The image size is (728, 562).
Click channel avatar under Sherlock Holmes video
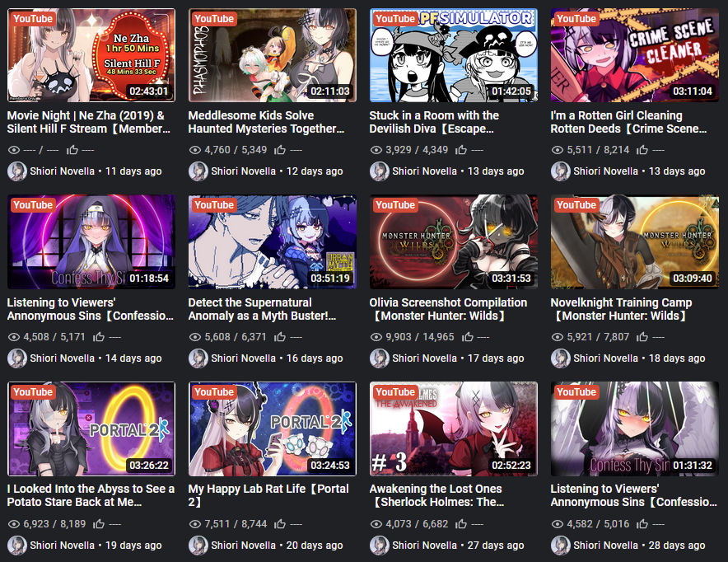tap(380, 546)
